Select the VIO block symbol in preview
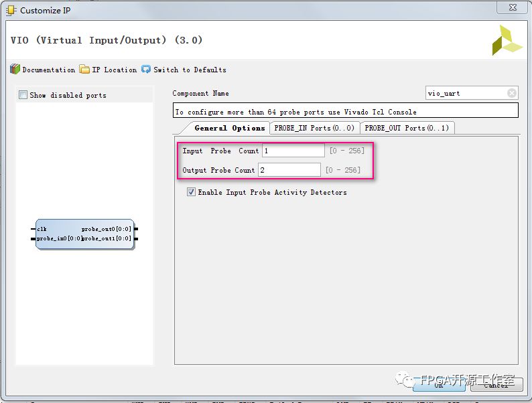 click(x=84, y=234)
